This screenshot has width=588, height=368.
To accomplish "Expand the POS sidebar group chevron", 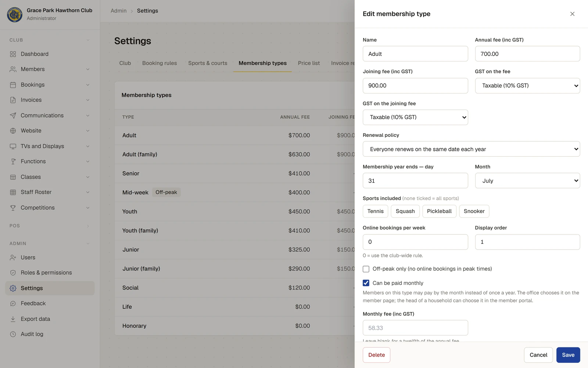I will [x=88, y=226].
